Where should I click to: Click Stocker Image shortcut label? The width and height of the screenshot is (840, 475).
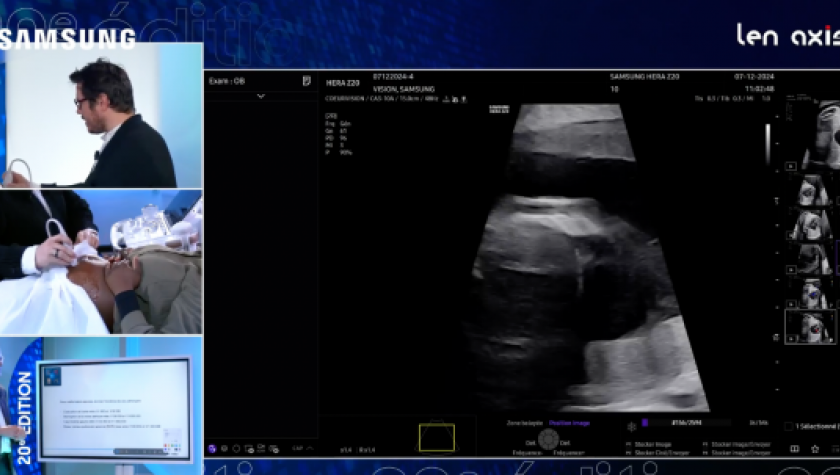[652, 444]
